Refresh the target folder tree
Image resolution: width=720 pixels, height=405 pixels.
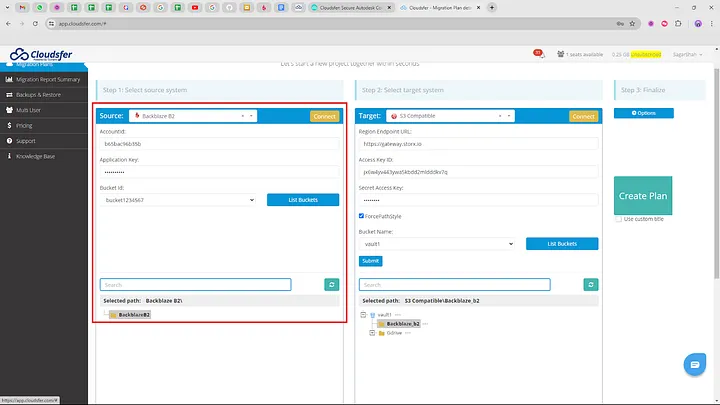[591, 285]
